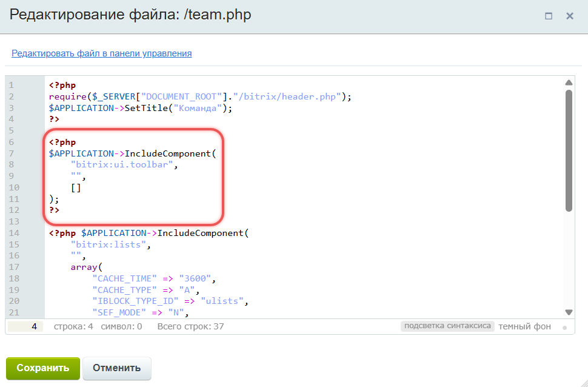The image size is (588, 387).
Task: Maximize the file editing dialog
Action: click(x=548, y=16)
